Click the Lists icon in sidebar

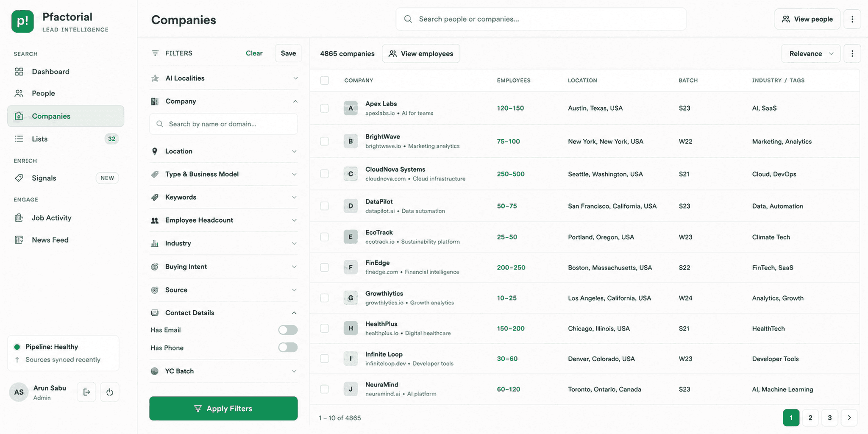(x=19, y=139)
